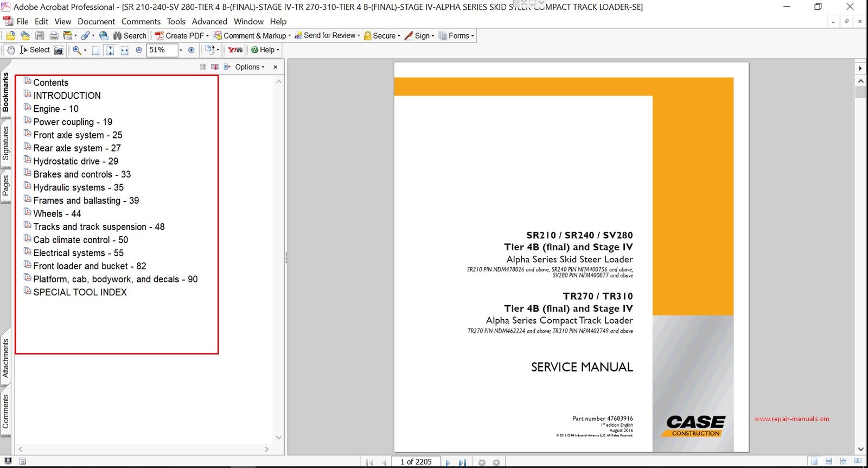Screen dimensions: 868x468
Task: Switch to Continuous page layout
Action: [x=828, y=461]
